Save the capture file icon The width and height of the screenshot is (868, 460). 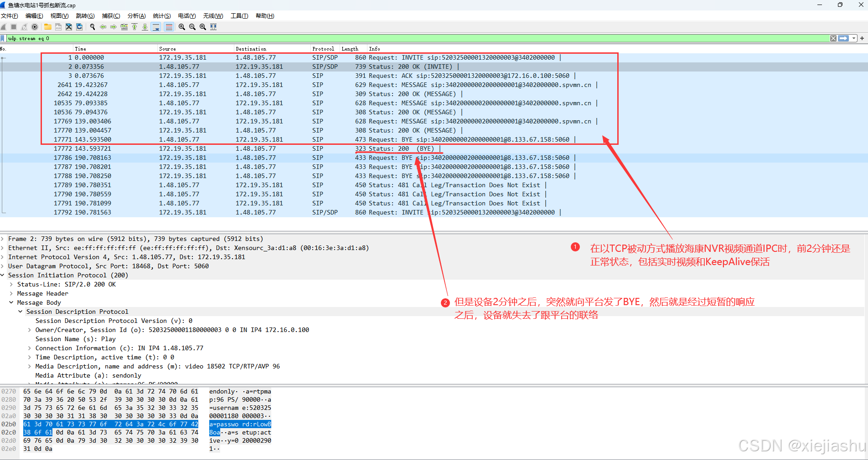[58, 27]
